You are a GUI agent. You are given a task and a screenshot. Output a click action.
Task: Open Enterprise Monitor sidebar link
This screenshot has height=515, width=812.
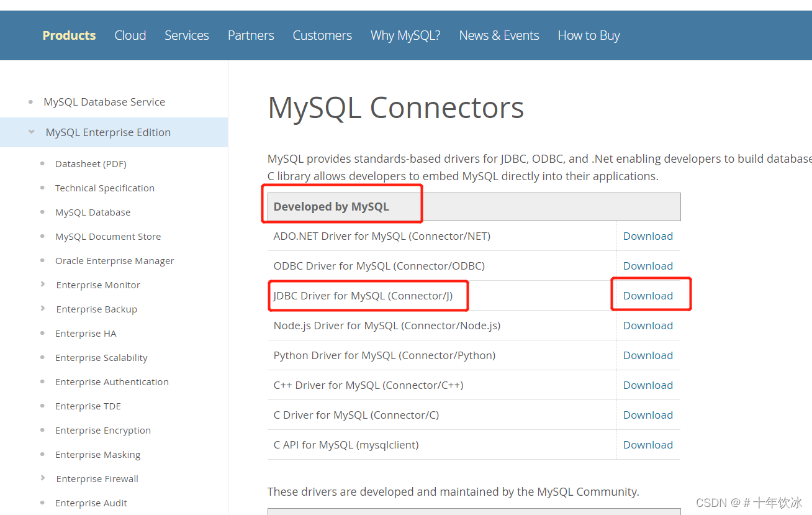pos(98,285)
